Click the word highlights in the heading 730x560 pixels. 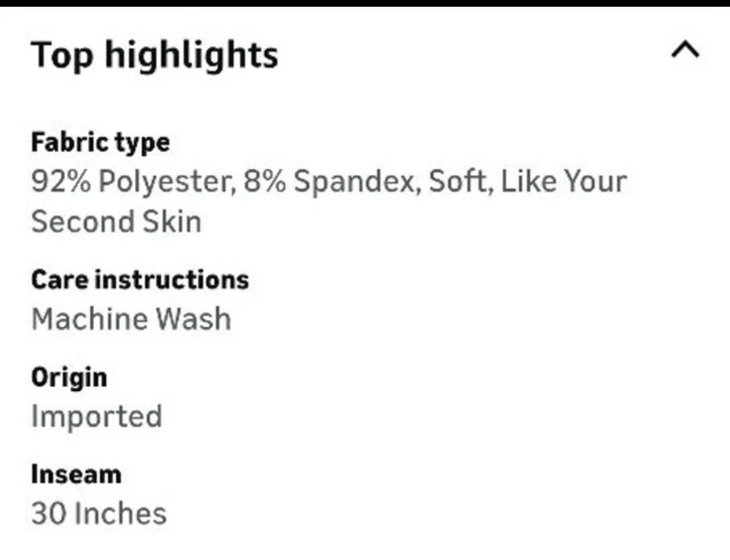tap(191, 54)
